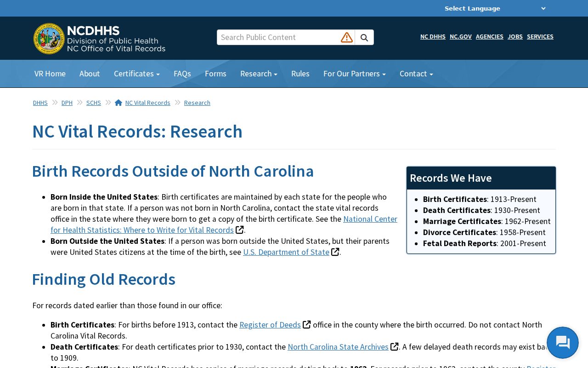Open the Forms page
This screenshot has height=368, width=588.
215,74
